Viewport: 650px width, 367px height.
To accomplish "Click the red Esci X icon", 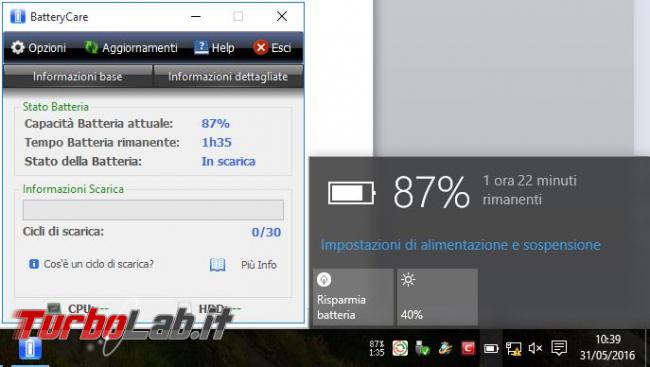I will [261, 48].
